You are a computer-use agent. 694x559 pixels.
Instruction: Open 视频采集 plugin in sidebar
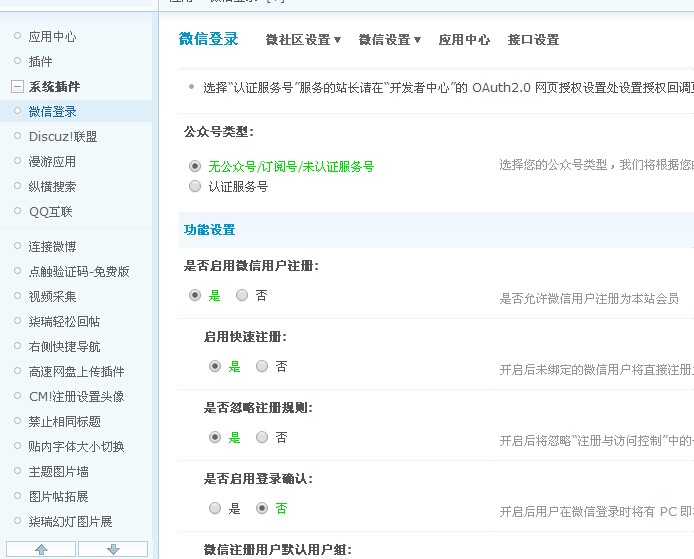[x=52, y=297]
